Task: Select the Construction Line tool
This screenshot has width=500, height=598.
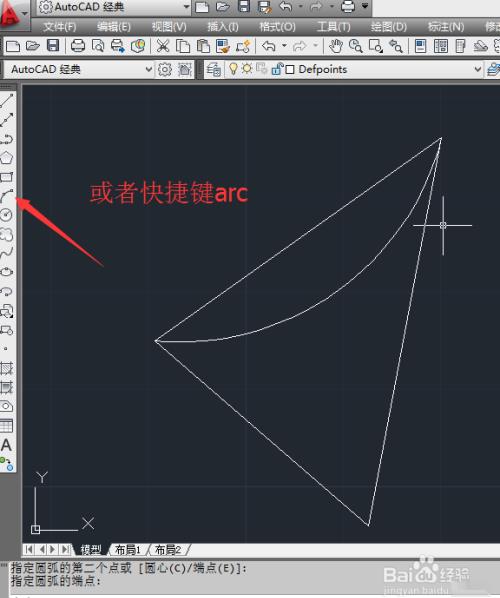Action: (x=7, y=119)
